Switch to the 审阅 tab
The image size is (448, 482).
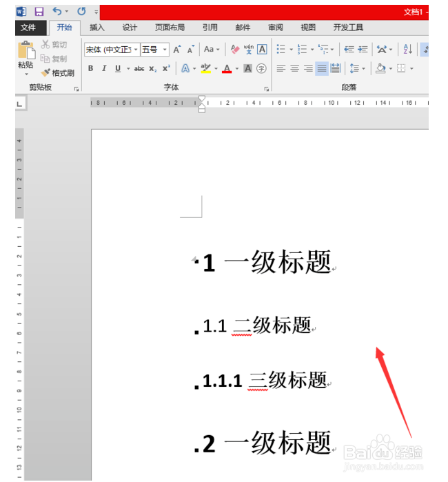point(275,28)
